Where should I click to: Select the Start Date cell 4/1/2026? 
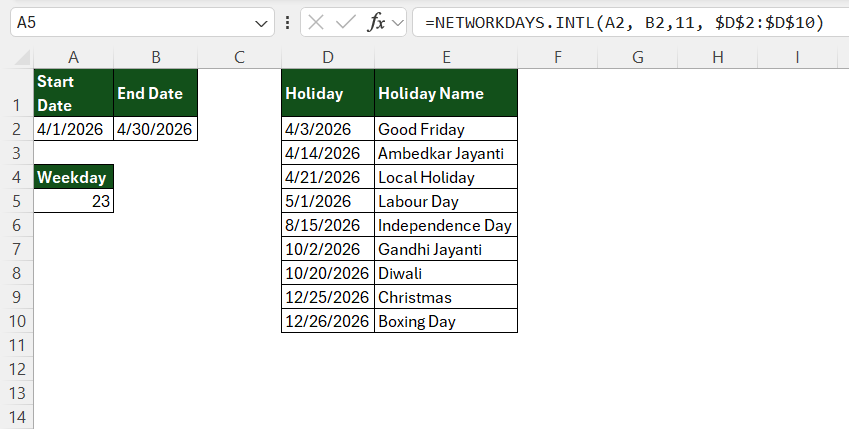point(74,129)
